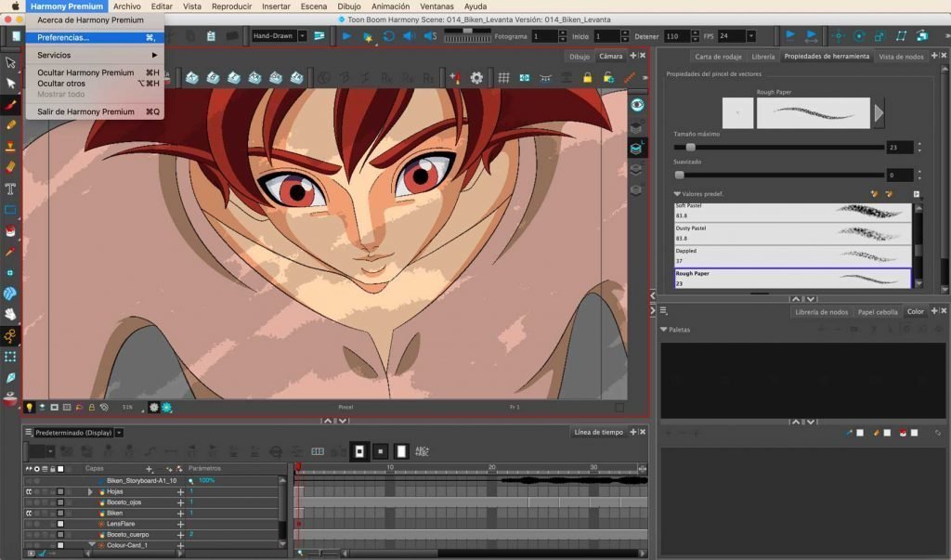Click the Play button in playback toolbar
The image size is (951, 560).
point(346,36)
